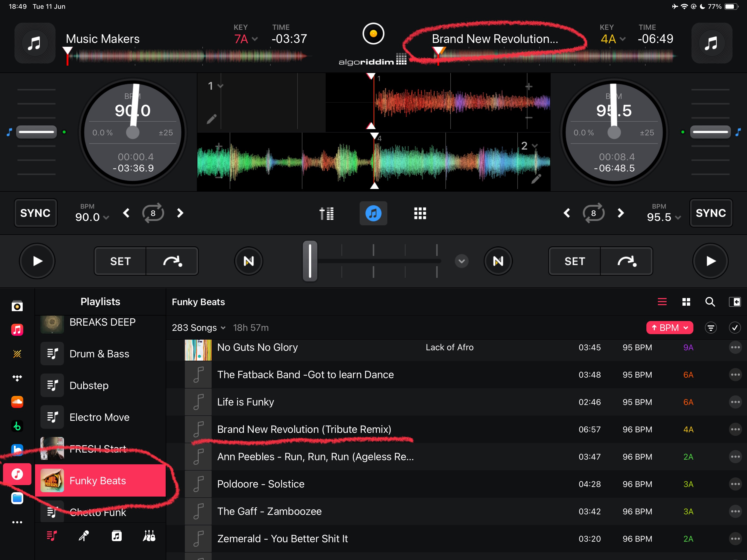Open waveform deck 1 selector dropdown
Screen dimensions: 747x560
[215, 86]
